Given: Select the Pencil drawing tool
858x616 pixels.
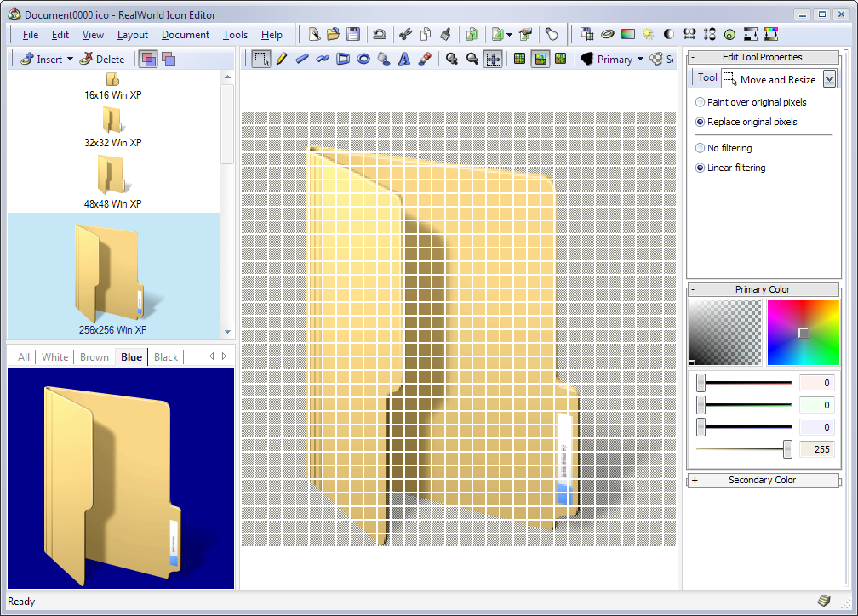Looking at the screenshot, I should tap(281, 59).
